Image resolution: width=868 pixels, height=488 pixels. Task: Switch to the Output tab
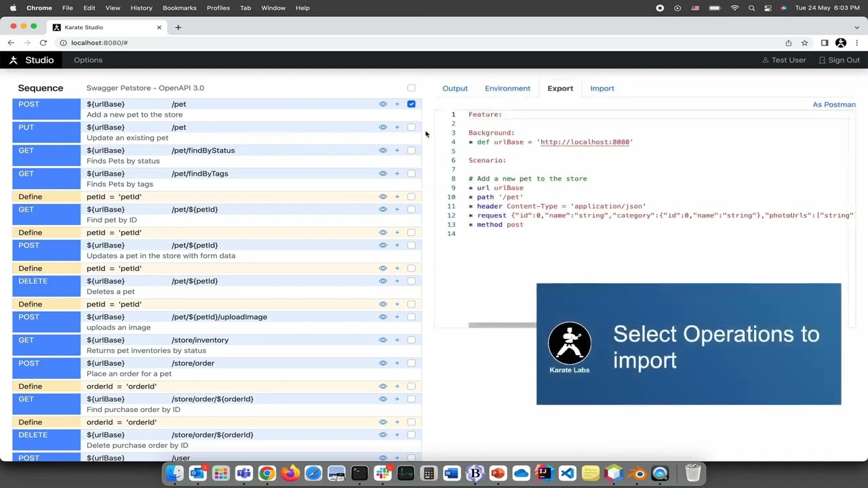point(455,88)
